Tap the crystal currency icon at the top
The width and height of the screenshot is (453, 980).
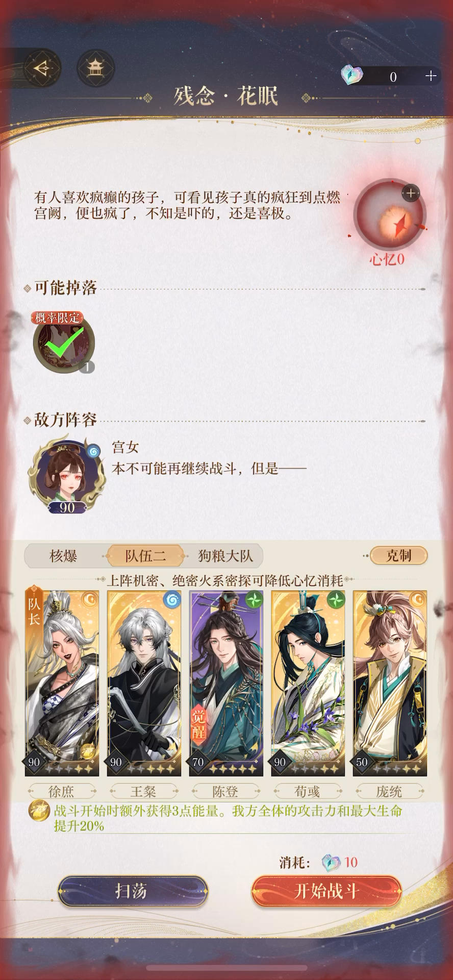pyautogui.click(x=351, y=76)
